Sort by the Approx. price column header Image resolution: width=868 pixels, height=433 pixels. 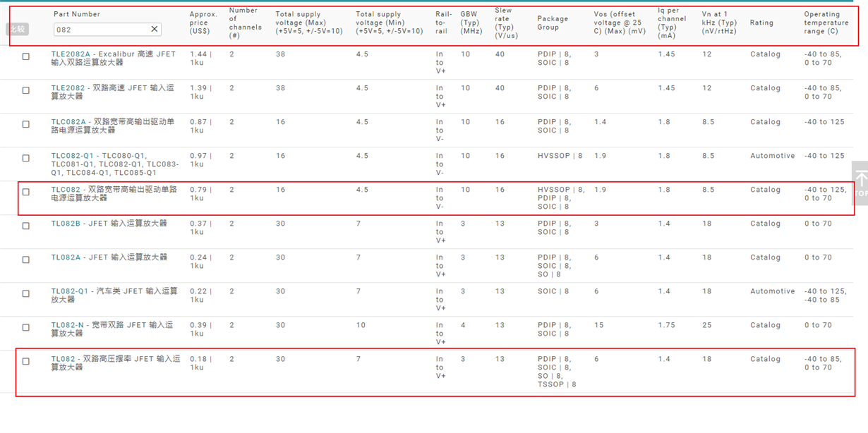[203, 23]
